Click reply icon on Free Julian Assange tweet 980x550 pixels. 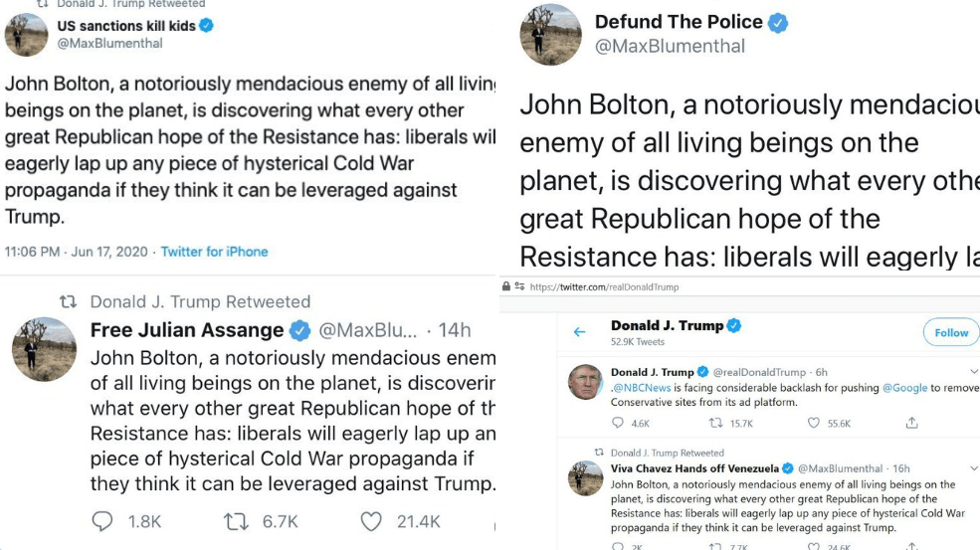102,521
